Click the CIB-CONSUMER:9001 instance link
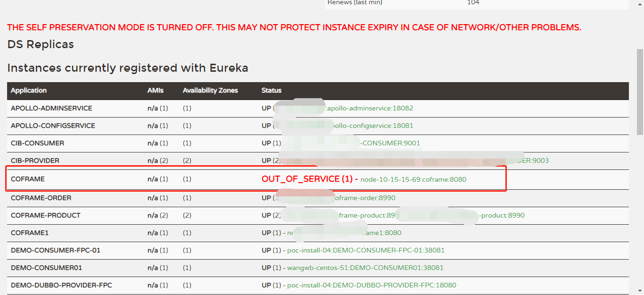Image resolution: width=644 pixels, height=295 pixels. pos(390,143)
